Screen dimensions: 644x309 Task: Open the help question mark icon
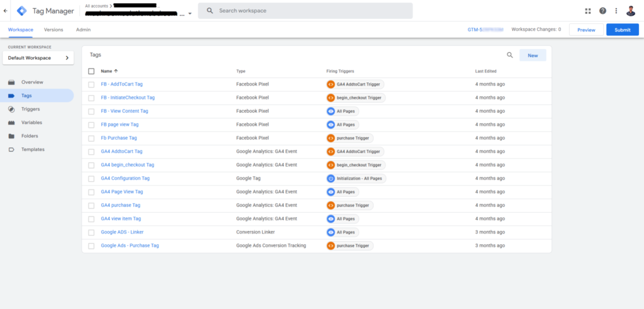(602, 11)
